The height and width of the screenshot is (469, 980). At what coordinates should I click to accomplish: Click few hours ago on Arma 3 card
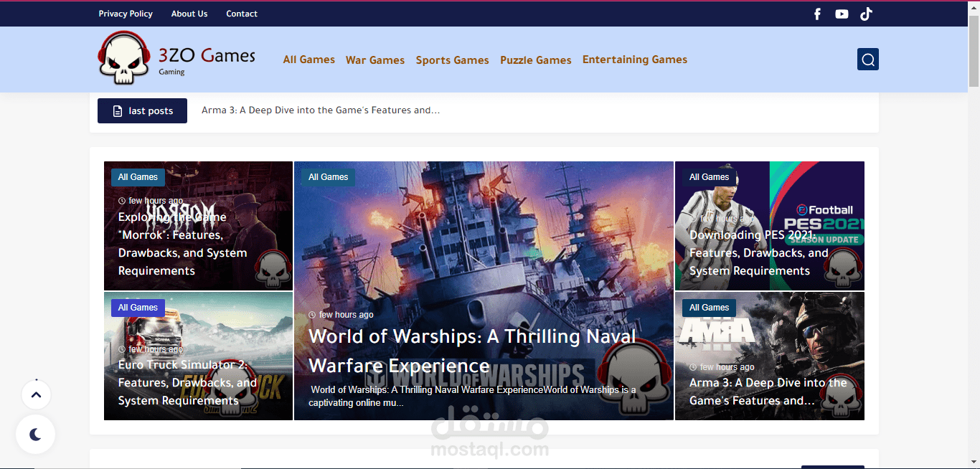(722, 367)
